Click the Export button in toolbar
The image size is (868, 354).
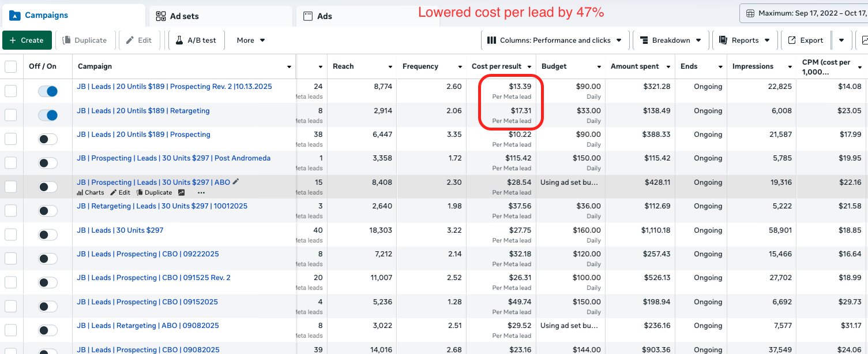[x=805, y=40]
